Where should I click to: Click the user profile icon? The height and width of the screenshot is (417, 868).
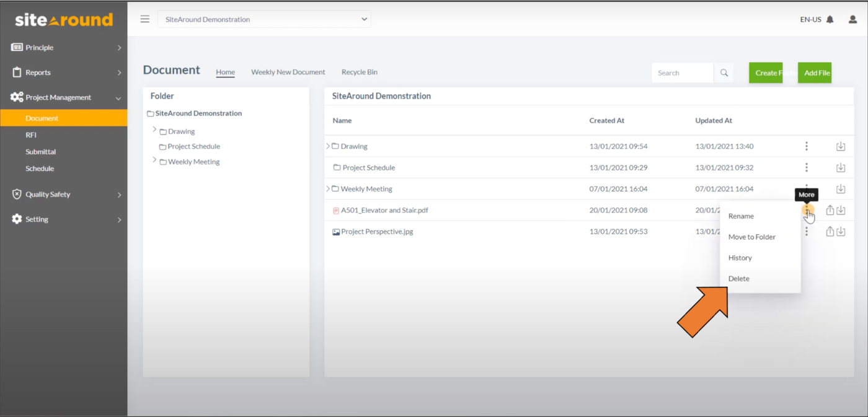click(852, 19)
